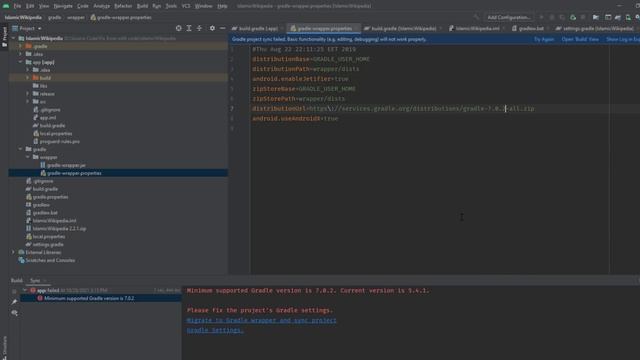Open the Add Configuration dropdown
Viewport: 640px width, 360px height.
[x=509, y=18]
